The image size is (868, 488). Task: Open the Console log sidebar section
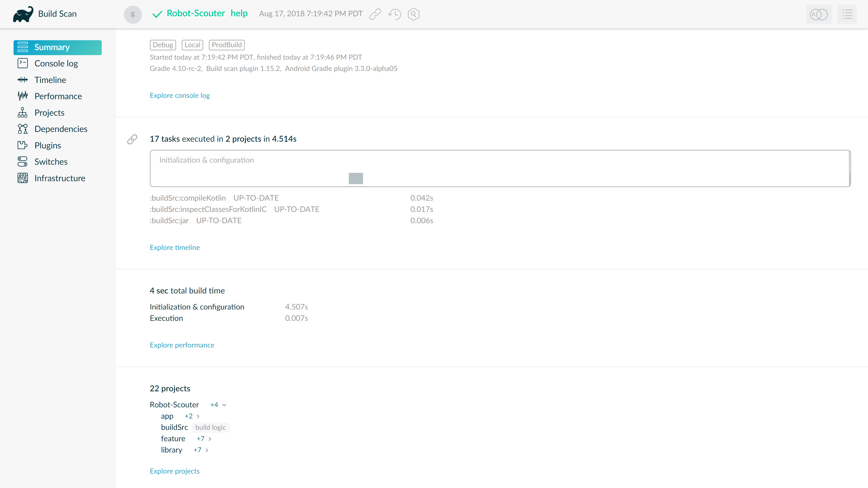tap(56, 64)
